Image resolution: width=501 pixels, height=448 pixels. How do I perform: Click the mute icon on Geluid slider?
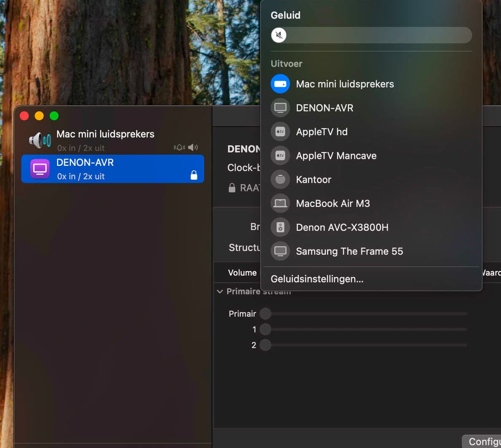(279, 35)
